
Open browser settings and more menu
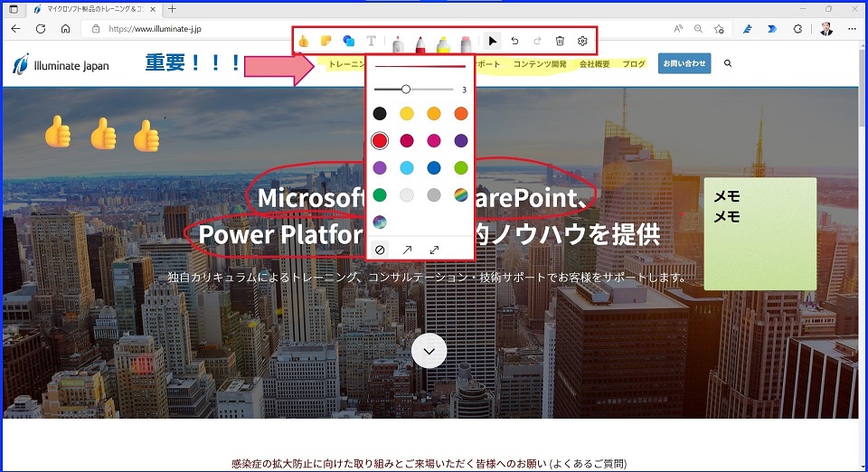pos(852,29)
